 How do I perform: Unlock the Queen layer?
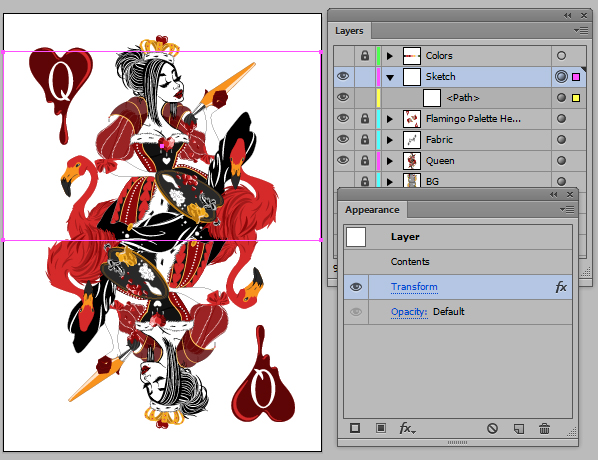click(x=365, y=160)
